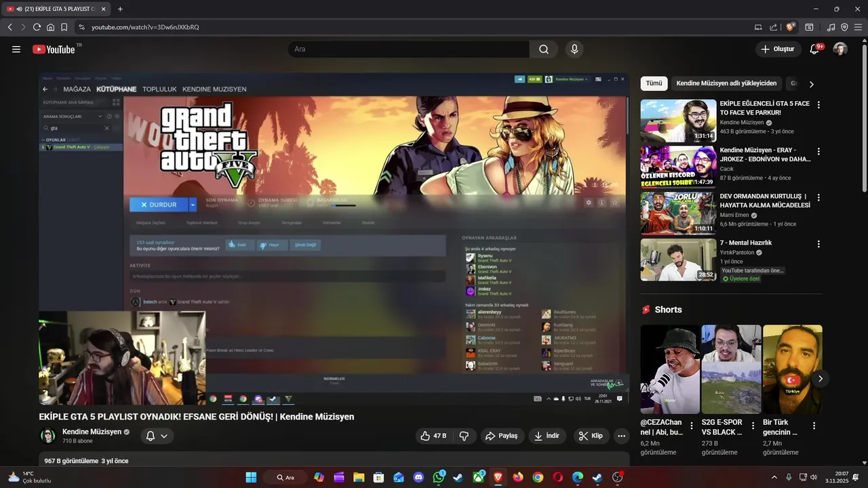
Task: Open the browser VPN shield icon
Action: (x=844, y=27)
